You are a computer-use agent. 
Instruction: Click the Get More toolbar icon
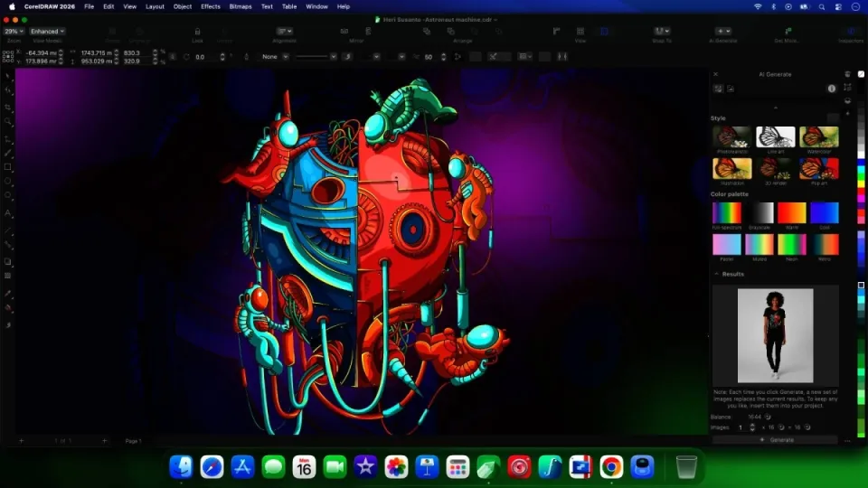[788, 32]
